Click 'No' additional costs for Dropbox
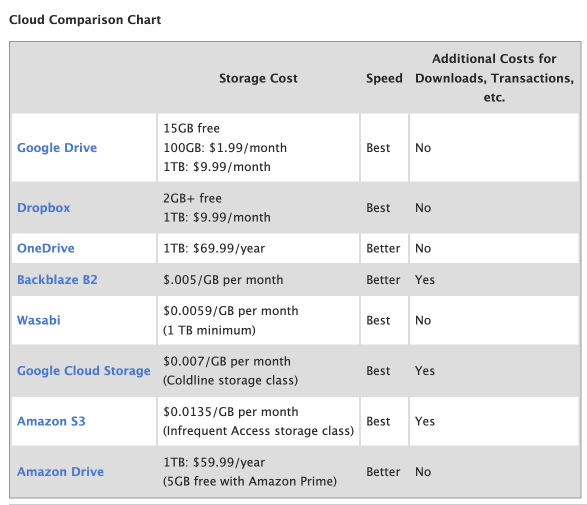 [423, 207]
